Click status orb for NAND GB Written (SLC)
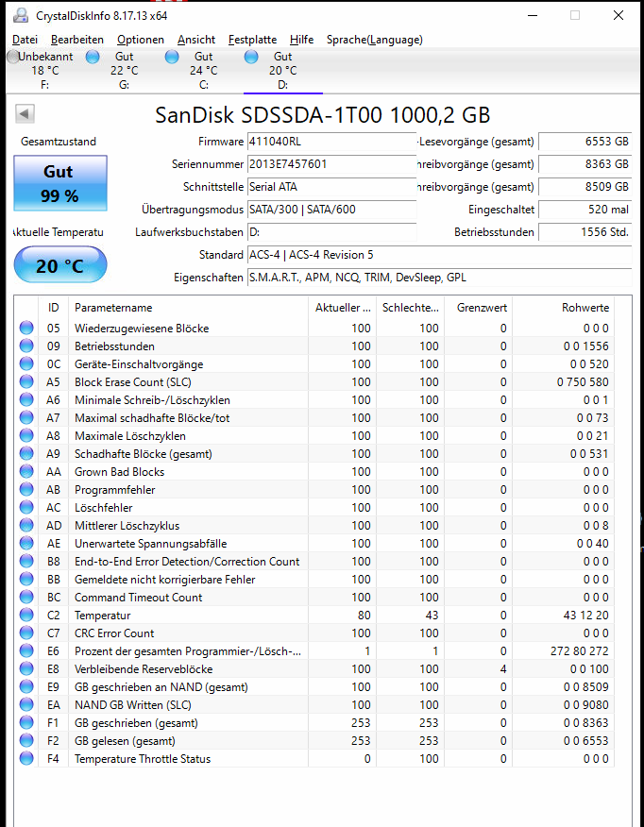This screenshot has height=827, width=644. (26, 704)
